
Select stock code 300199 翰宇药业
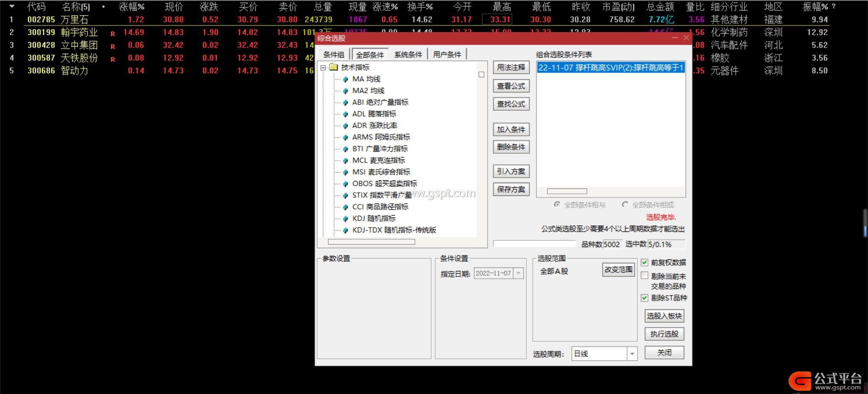[x=41, y=32]
